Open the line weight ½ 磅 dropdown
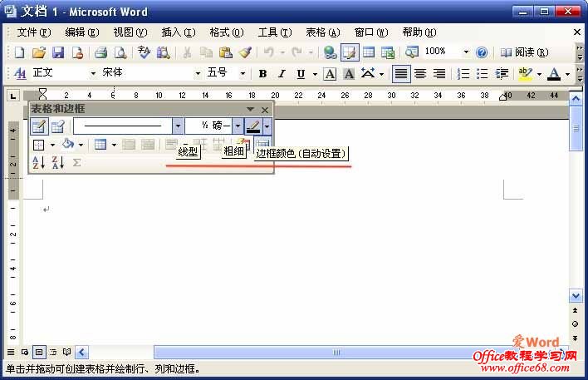Screen dimensions: 588x380 [x=238, y=126]
